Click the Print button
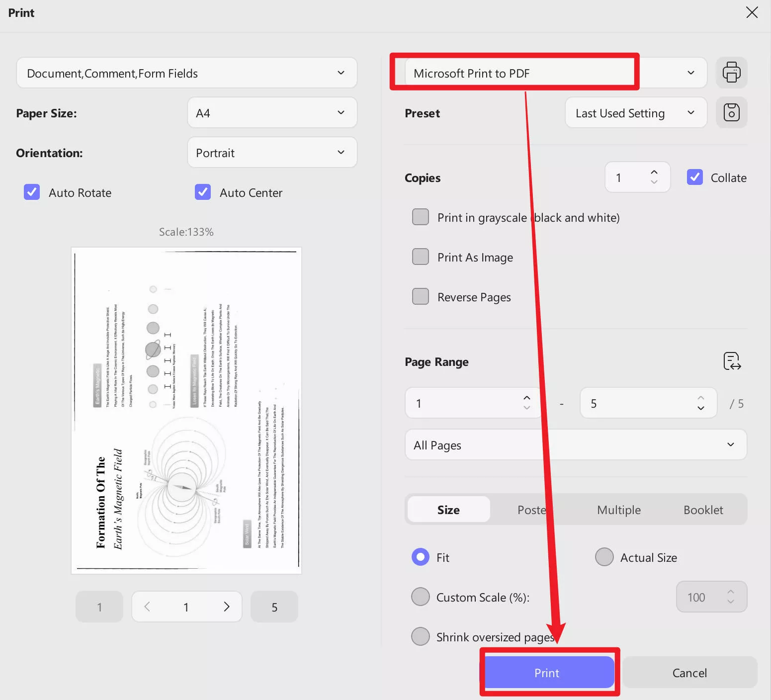Screen dimensions: 771x700 (x=547, y=672)
